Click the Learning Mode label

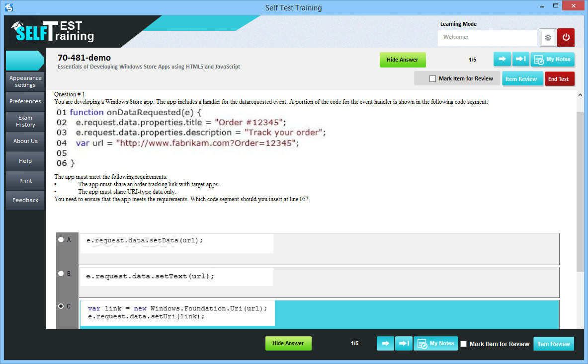click(458, 24)
